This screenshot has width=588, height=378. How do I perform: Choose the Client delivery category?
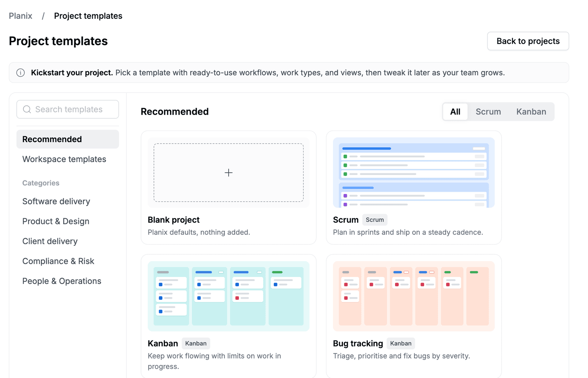[68, 241]
